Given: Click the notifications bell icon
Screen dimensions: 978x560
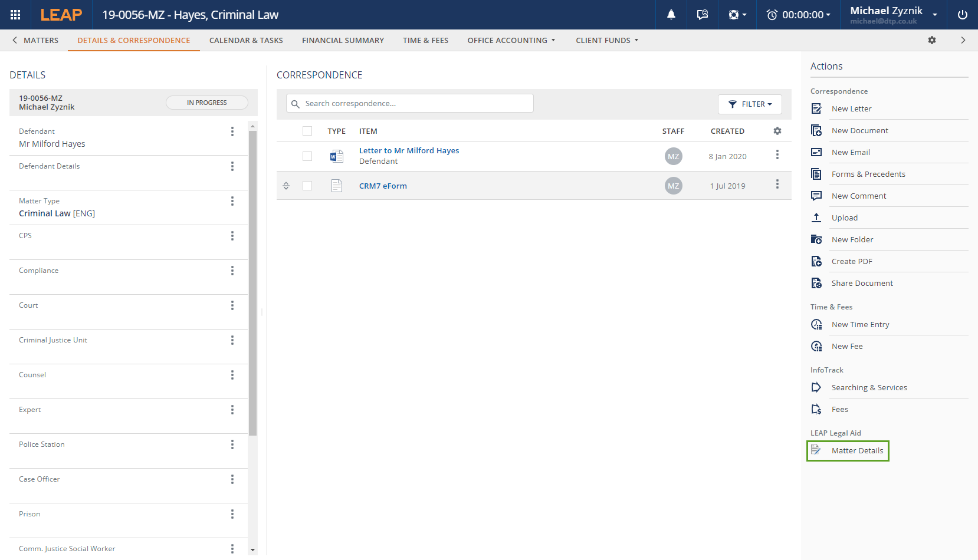Looking at the screenshot, I should coord(671,15).
